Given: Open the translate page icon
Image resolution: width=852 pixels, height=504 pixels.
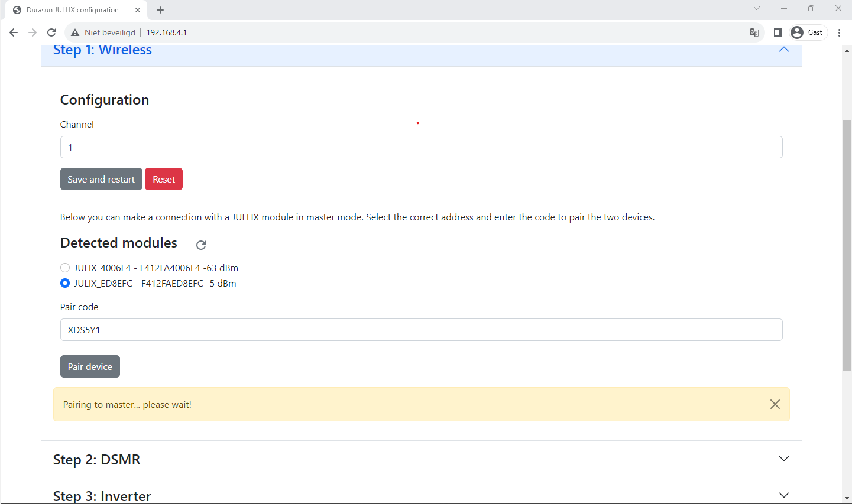Looking at the screenshot, I should coord(754,32).
